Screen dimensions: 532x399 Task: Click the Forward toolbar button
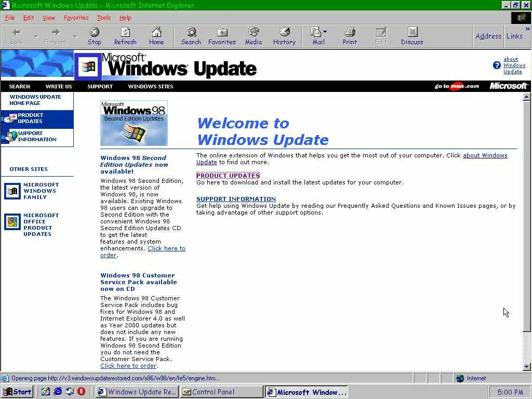click(55, 36)
